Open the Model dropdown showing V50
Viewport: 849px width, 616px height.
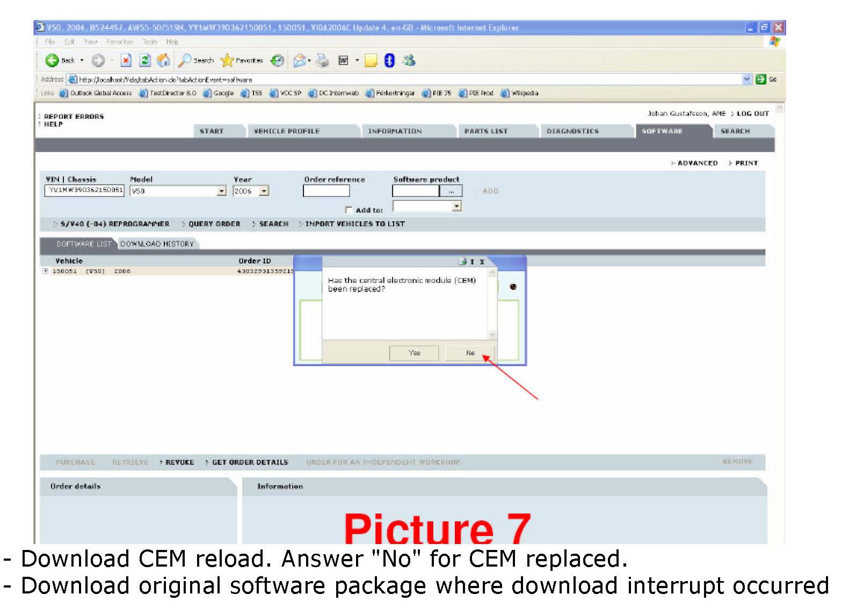pos(221,191)
